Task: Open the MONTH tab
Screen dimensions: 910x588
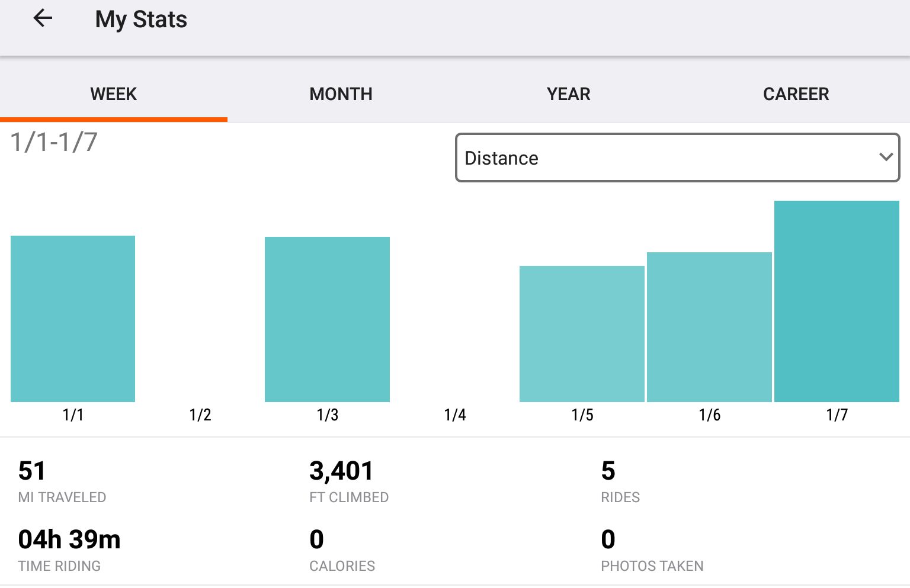Action: coord(341,94)
